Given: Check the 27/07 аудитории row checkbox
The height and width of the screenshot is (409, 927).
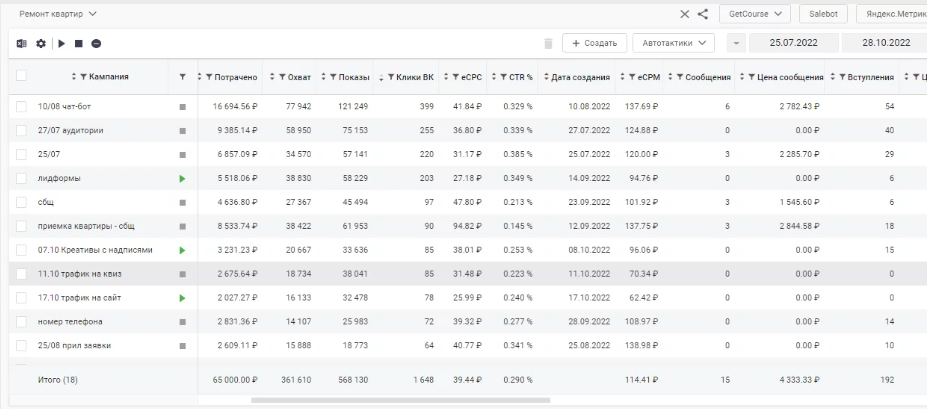Looking at the screenshot, I should pyautogui.click(x=21, y=131).
